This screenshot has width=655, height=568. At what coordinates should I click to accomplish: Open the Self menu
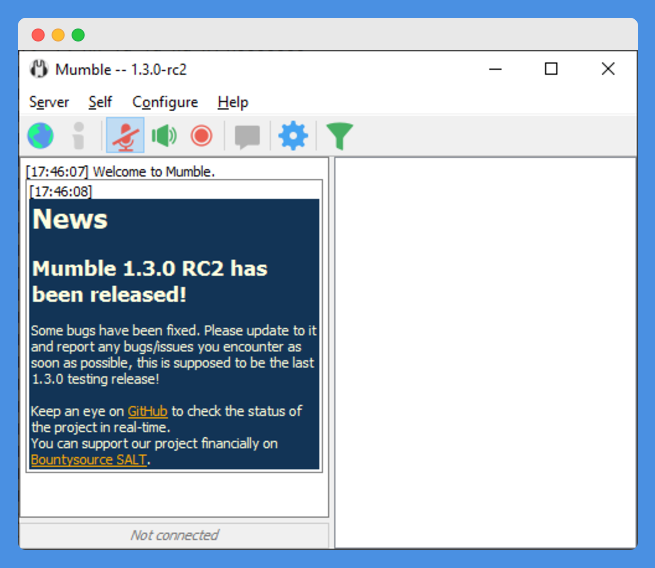click(100, 102)
